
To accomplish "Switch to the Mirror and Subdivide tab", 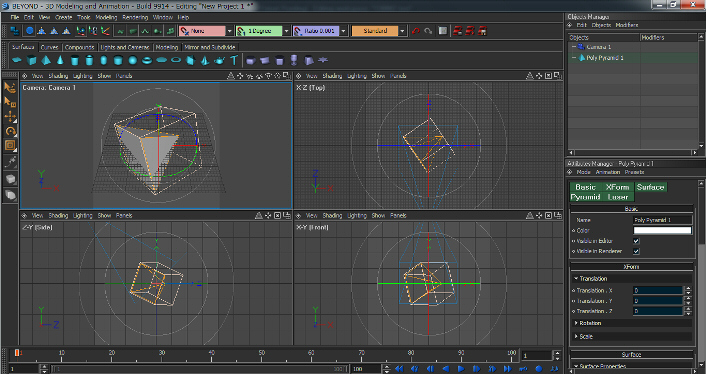I will [x=210, y=47].
